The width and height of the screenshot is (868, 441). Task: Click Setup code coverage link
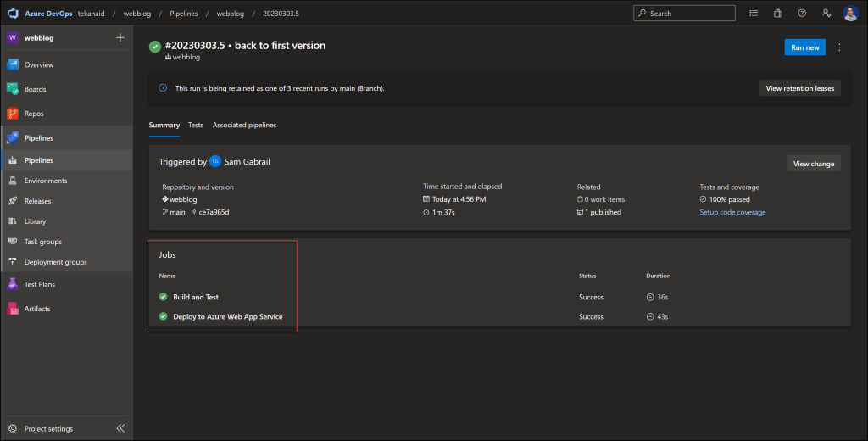[x=732, y=212]
